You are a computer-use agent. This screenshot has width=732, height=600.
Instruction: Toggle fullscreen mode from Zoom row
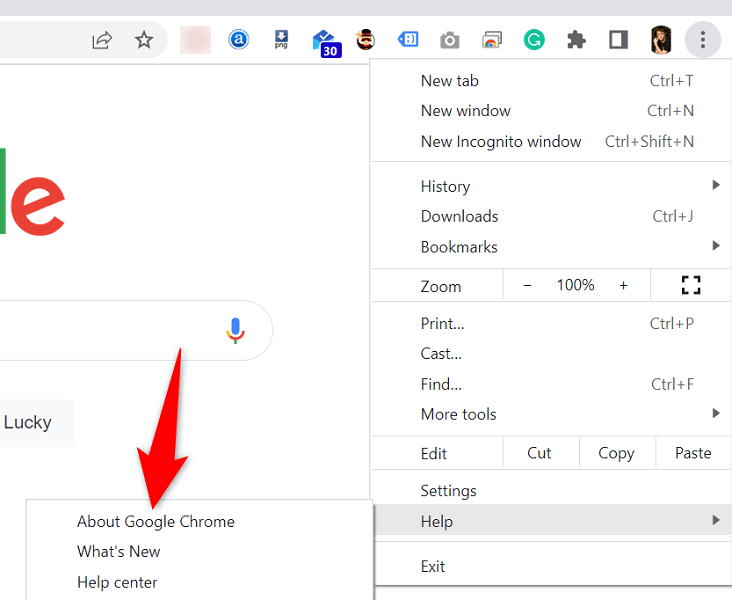[690, 286]
